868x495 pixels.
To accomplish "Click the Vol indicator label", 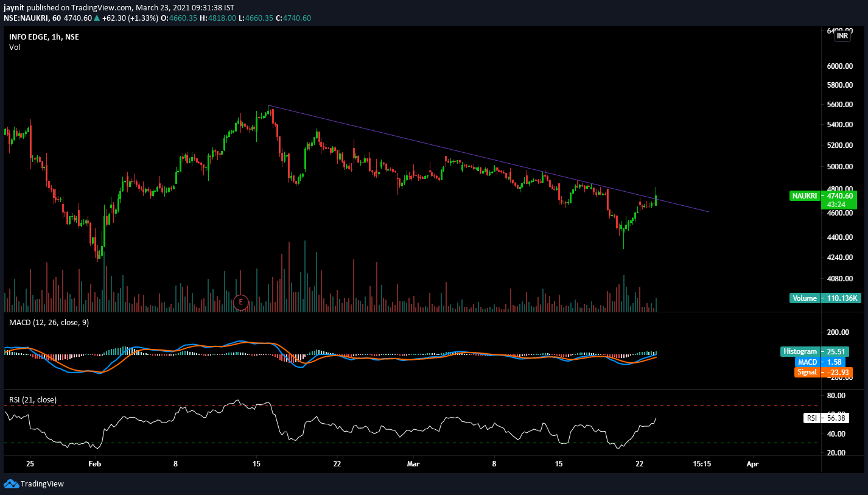I will click(15, 47).
